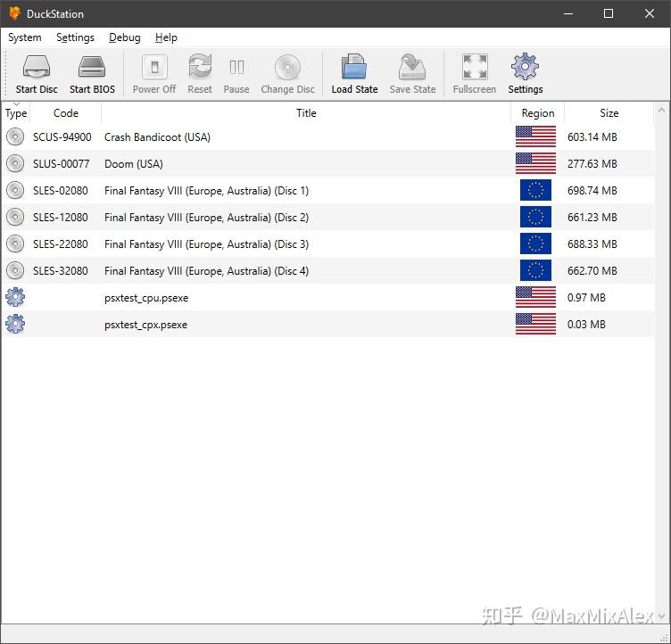Click the Reset toolbar icon
The image size is (671, 644).
coord(200,66)
